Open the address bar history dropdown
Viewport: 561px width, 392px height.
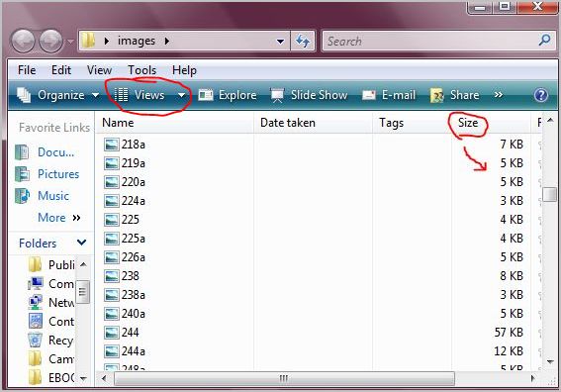click(x=281, y=42)
